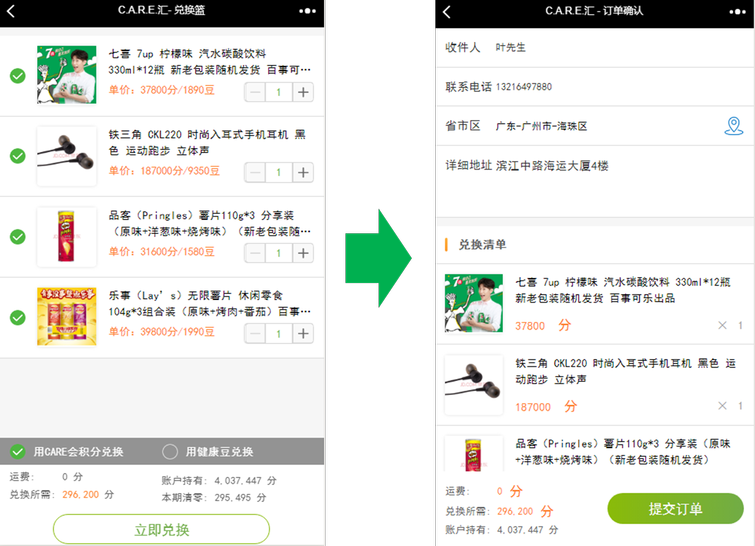Decrease quantity of 七喜 7up
This screenshot has width=755, height=546.
click(x=255, y=92)
